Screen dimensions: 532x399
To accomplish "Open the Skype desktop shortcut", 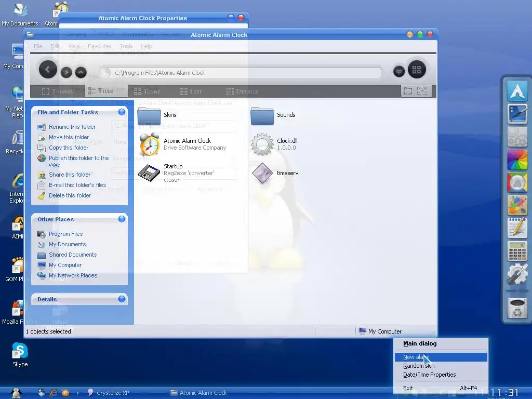I will click(20, 354).
